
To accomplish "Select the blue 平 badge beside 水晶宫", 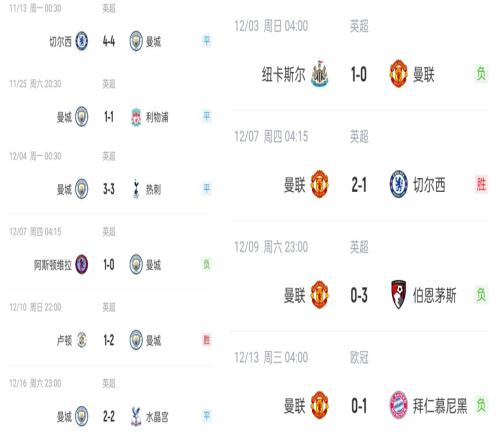I will pos(207,416).
